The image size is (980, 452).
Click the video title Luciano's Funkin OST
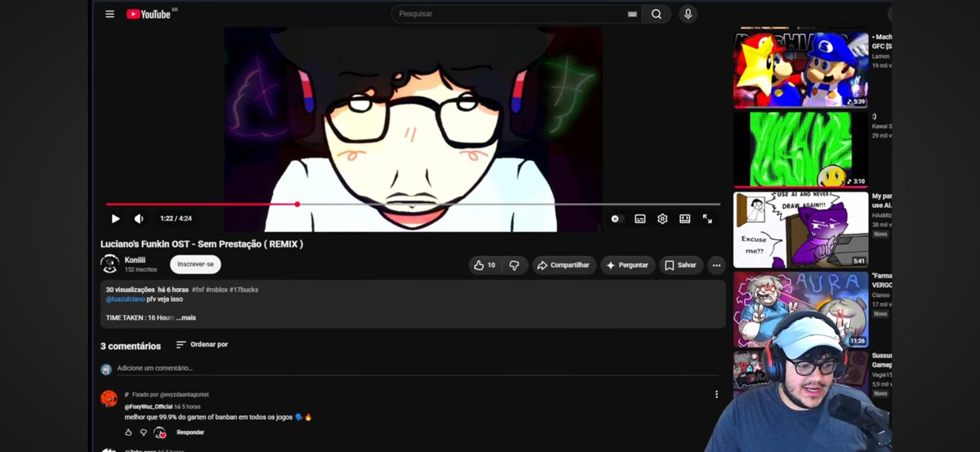click(202, 243)
